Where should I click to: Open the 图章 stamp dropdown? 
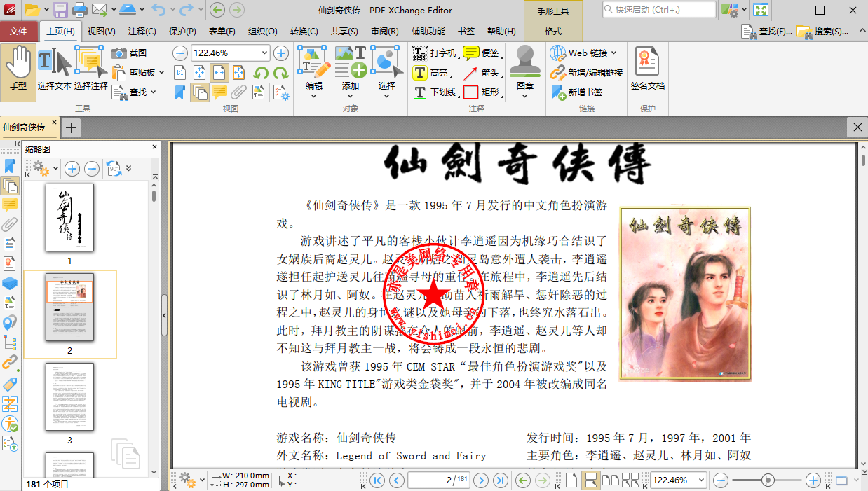525,71
